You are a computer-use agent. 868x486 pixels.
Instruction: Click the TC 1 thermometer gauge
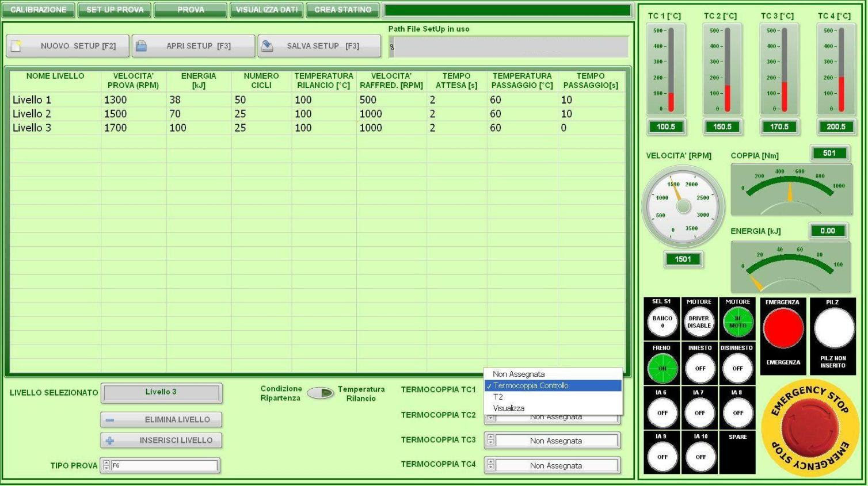tap(666, 70)
